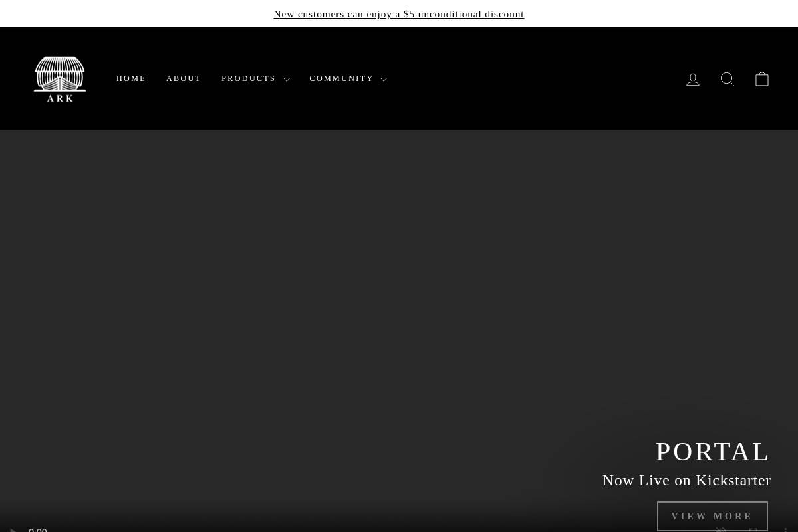
Task: Open the PRODUCTS chevron arrow
Action: 287,79
